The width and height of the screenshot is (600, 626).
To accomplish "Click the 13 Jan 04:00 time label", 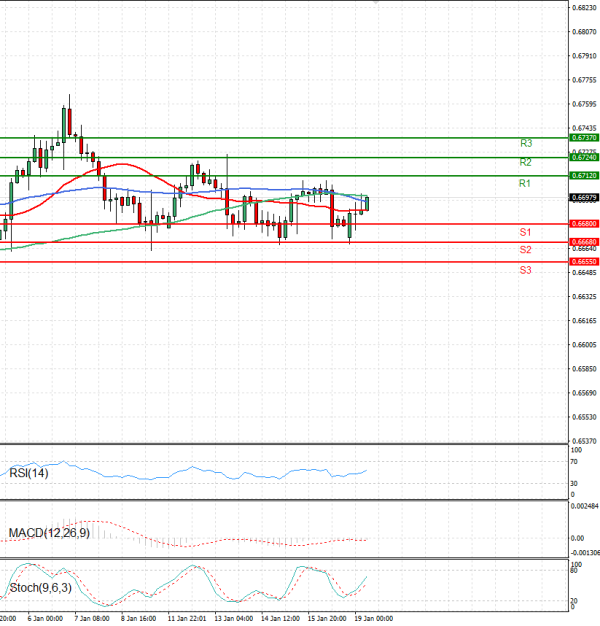I will (x=232, y=619).
